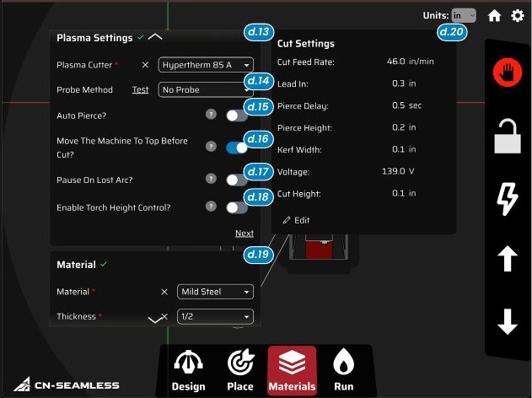Click the Lead In value 0.3
532x398 pixels.
398,83
